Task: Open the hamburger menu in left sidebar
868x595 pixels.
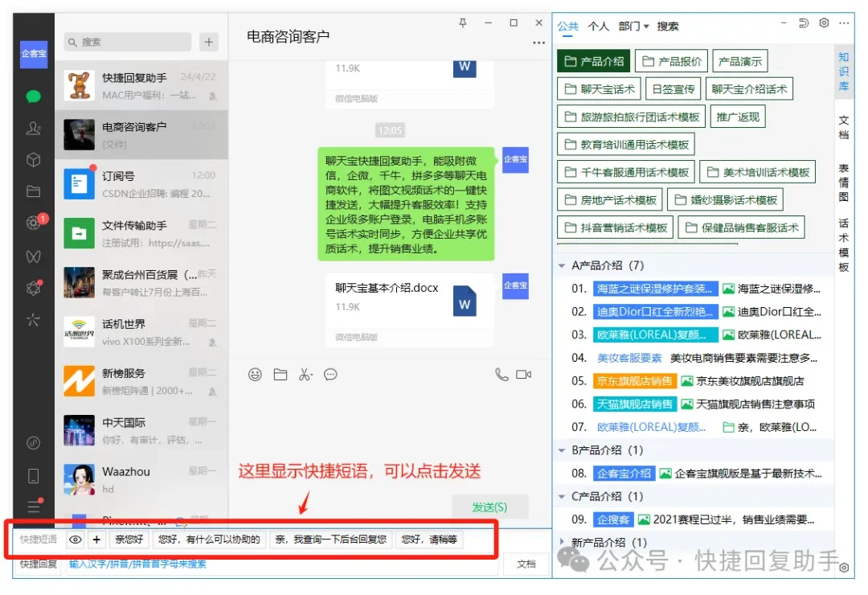Action: click(33, 507)
